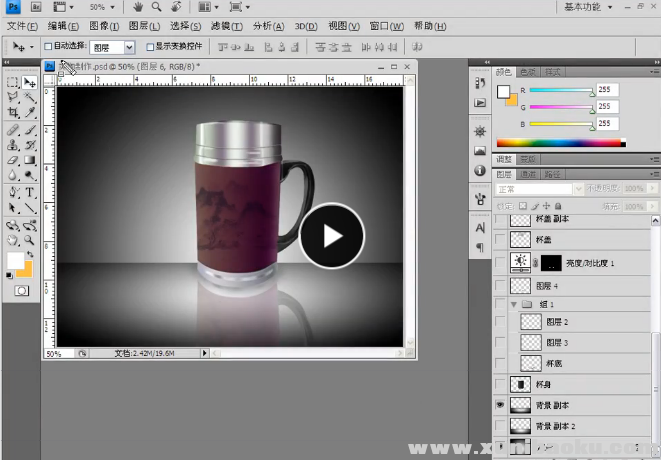Click the Info panel icon

tap(480, 170)
